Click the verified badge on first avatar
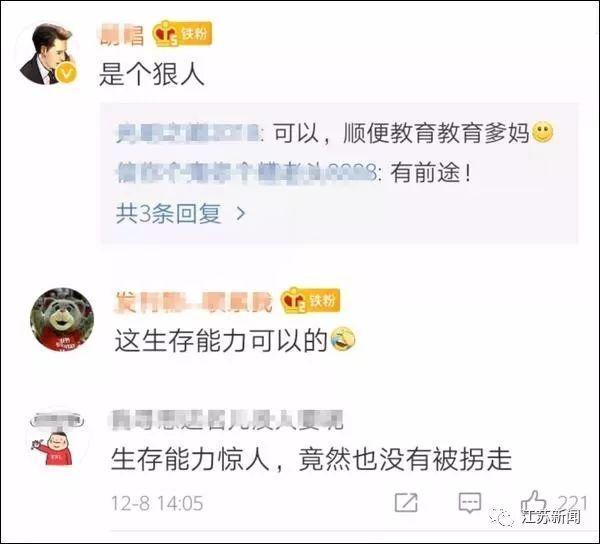 (x=67, y=72)
